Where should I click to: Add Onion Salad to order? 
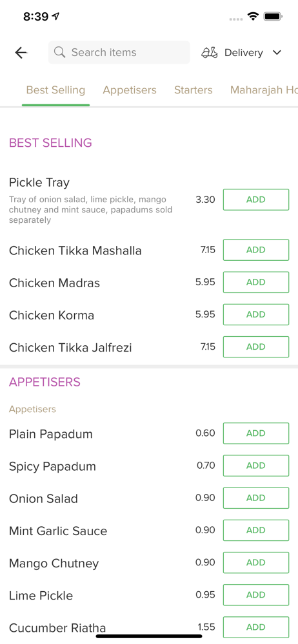pyautogui.click(x=256, y=498)
